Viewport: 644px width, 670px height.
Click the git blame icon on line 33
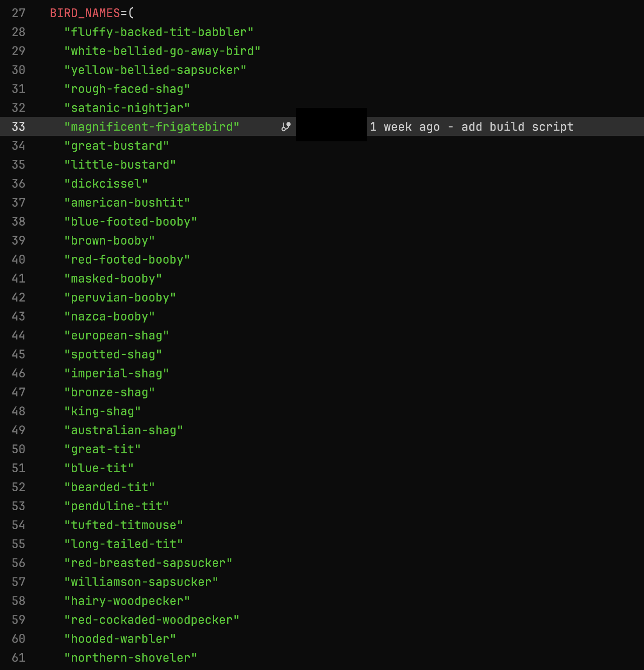[286, 127]
